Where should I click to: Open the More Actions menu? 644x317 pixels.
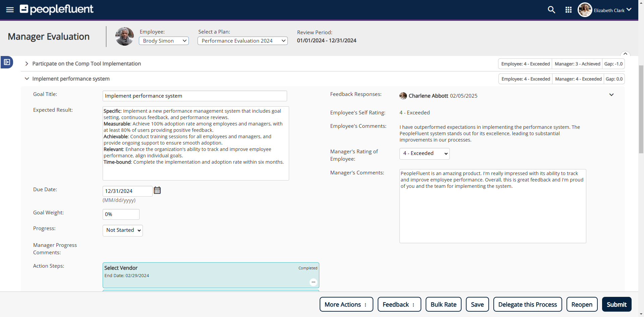tap(346, 305)
